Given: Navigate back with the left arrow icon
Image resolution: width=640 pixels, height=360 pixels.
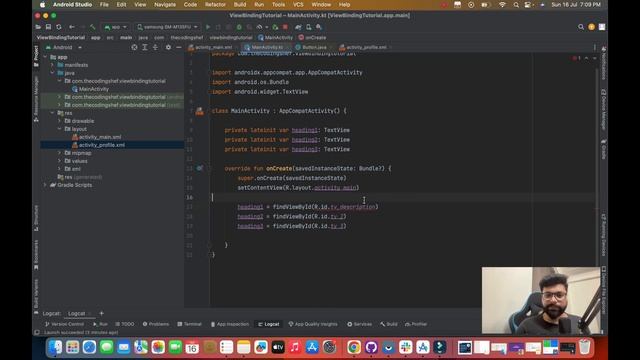Looking at the screenshot, I should tap(72, 27).
